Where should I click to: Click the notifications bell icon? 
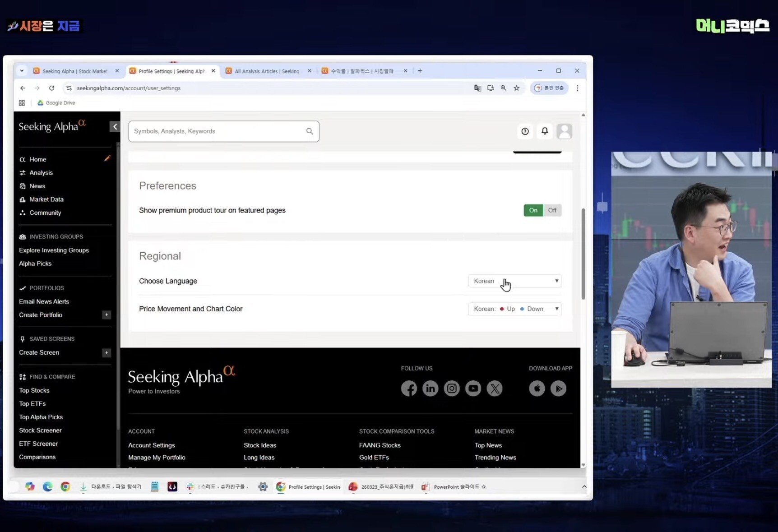point(545,131)
